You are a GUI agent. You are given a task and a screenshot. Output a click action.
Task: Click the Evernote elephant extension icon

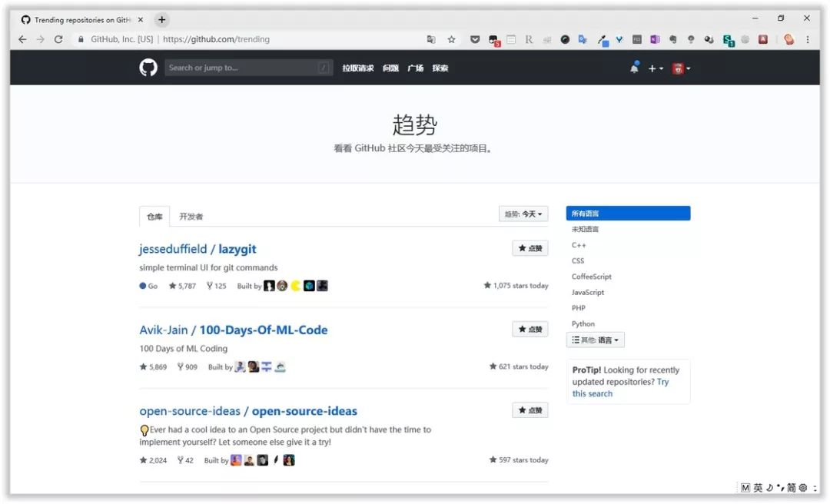pos(672,39)
